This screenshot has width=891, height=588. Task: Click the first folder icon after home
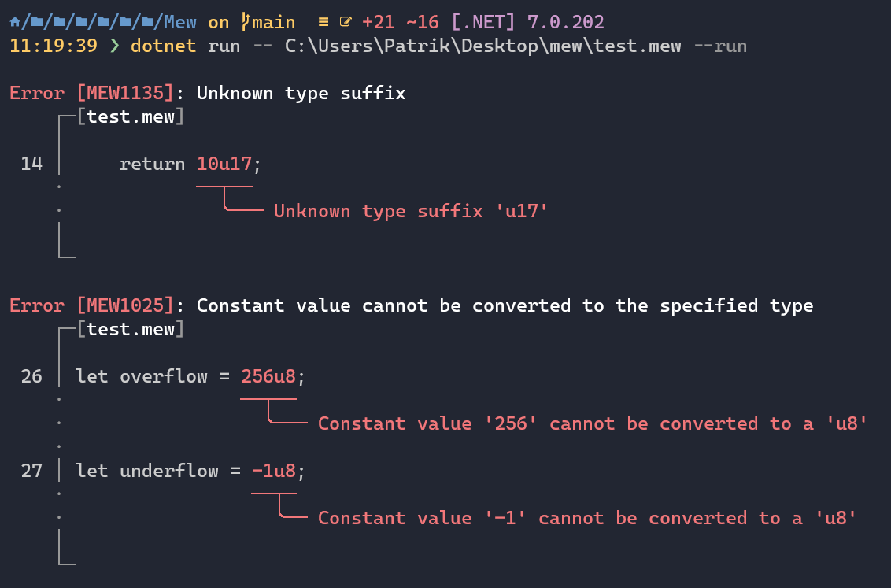click(37, 23)
